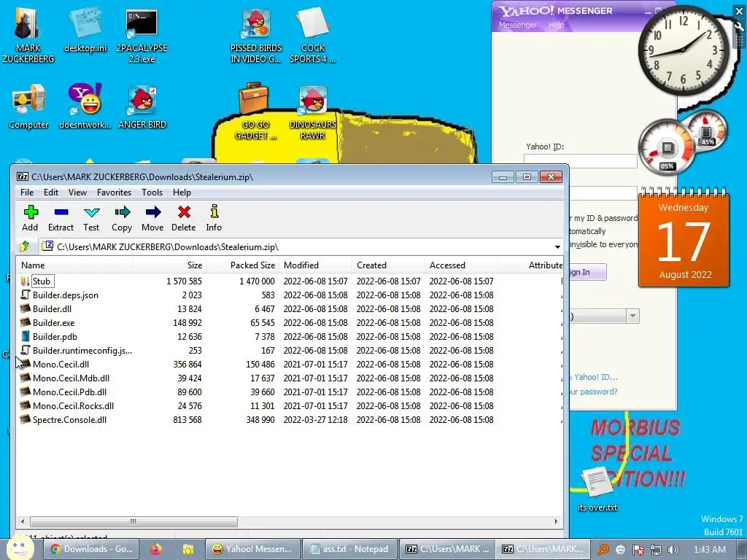This screenshot has width=747, height=560.
Task: Open the Info properties tool
Action: pyautogui.click(x=214, y=217)
